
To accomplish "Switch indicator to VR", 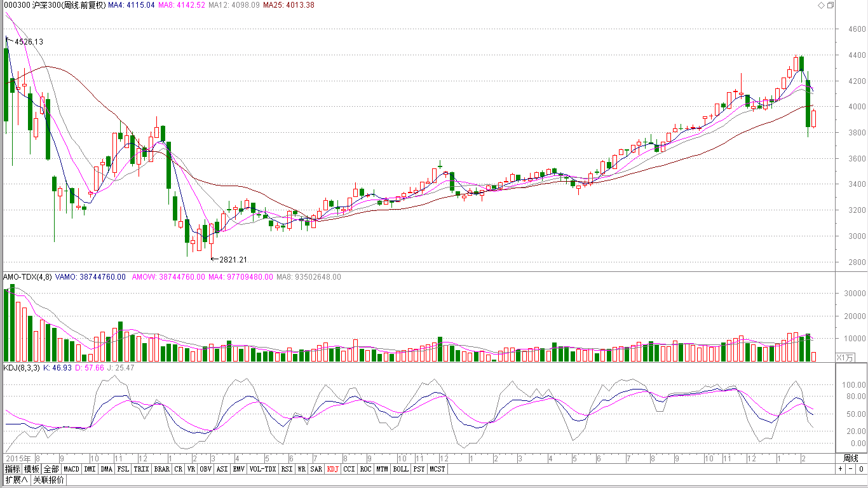I will point(191,469).
